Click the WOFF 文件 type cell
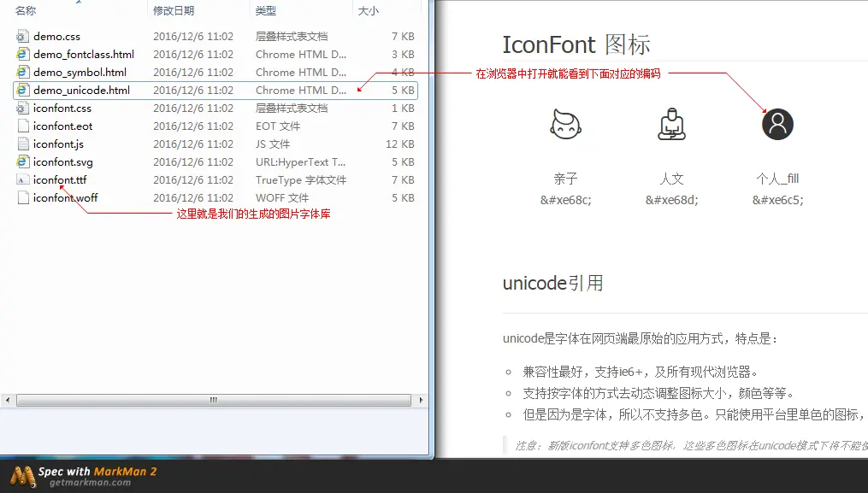Screen dimensions: 868x493 pyautogui.click(x=281, y=198)
